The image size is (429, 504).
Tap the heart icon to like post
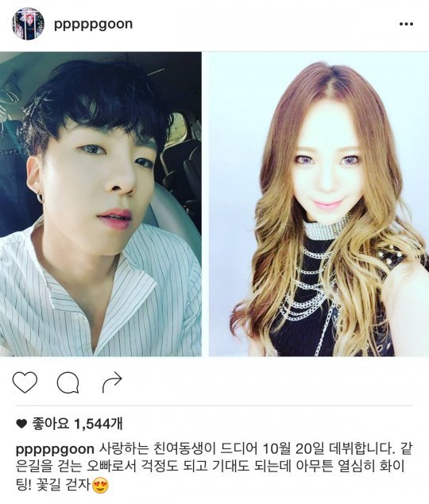(25, 382)
